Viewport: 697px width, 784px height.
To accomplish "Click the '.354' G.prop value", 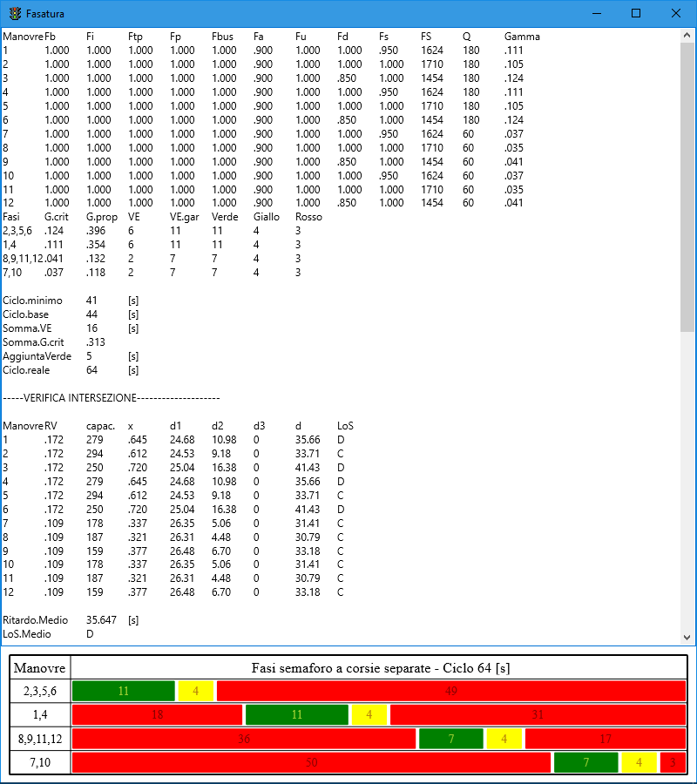I will point(96,245).
